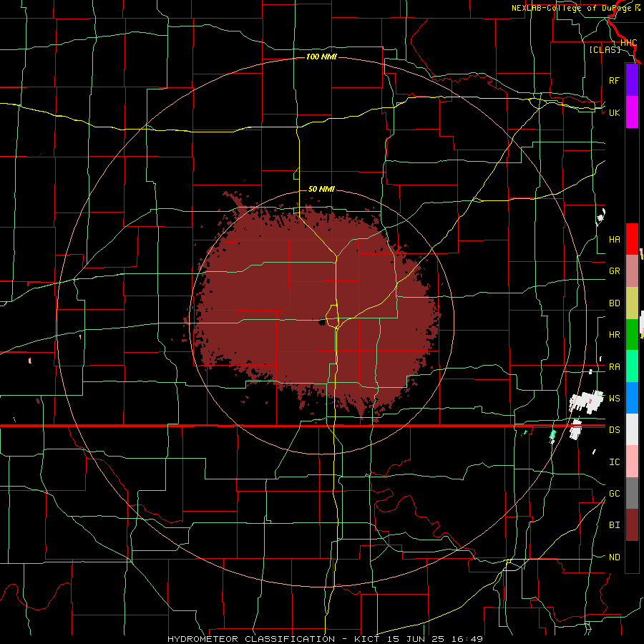Click the "HYDROMETEOR CLASSIFICATION" title text
The width and height of the screenshot is (644, 644).
coord(251,639)
